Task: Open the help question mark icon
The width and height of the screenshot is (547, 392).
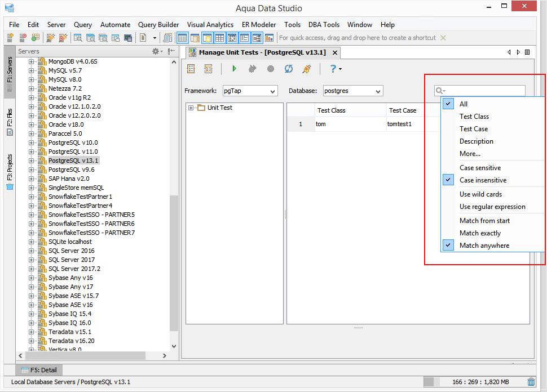Action: (333, 69)
